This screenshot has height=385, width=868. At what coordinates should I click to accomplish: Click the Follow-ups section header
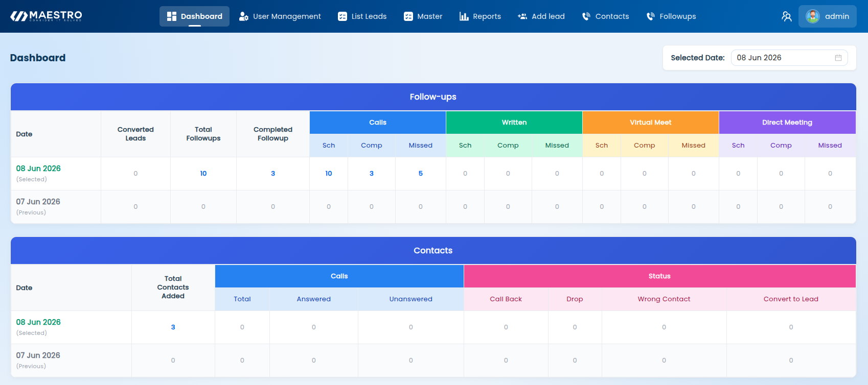point(433,97)
